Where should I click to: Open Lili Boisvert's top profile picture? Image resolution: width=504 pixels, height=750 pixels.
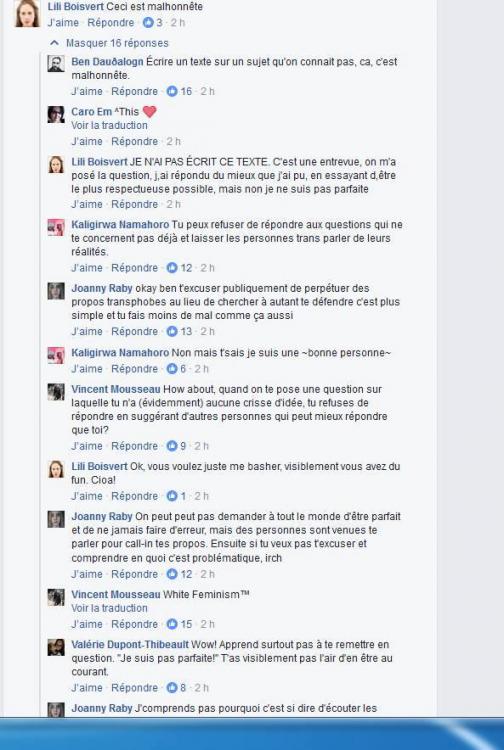click(27, 13)
